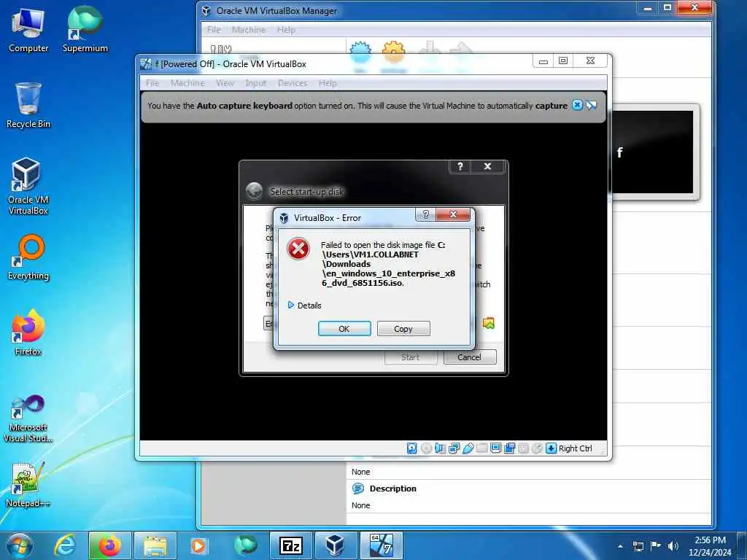Click keyboard capture arrow icon near Right Ctrl
Screen dimensions: 747x560
pos(551,448)
